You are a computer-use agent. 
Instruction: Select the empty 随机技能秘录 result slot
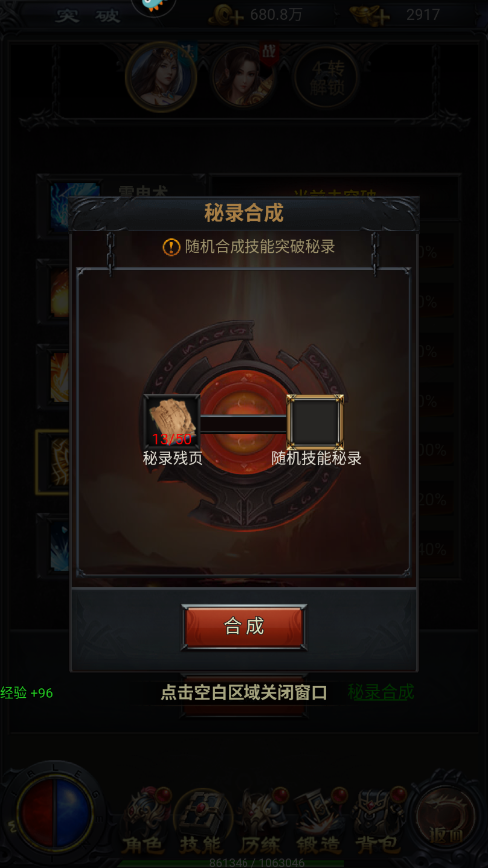[316, 422]
